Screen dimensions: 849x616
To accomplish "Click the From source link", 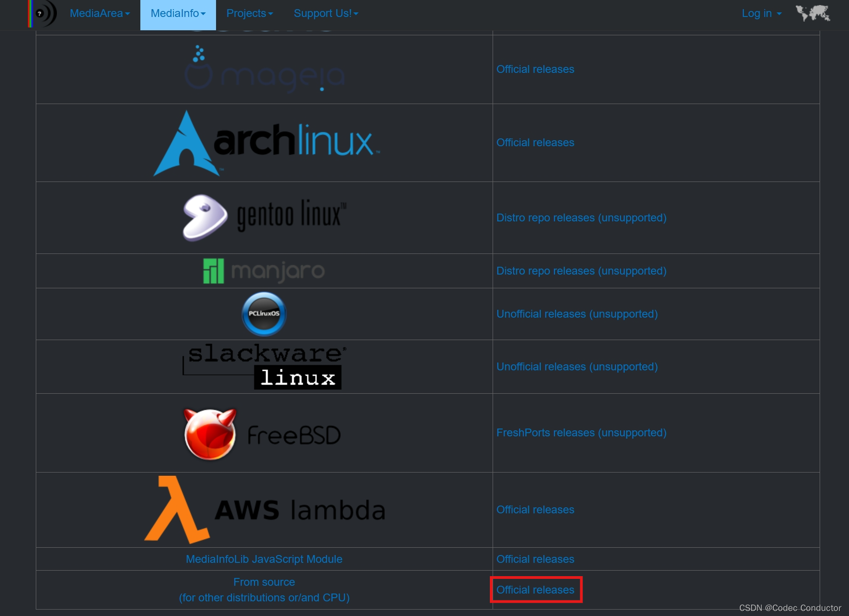I will click(264, 590).
